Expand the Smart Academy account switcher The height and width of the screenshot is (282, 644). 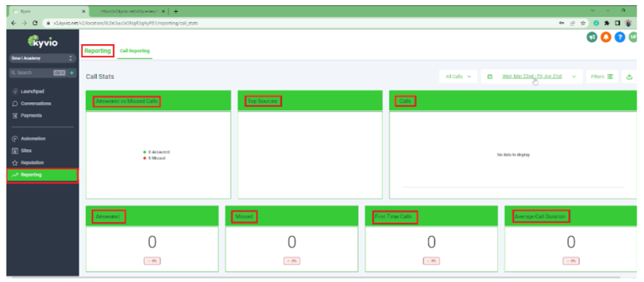coord(42,58)
